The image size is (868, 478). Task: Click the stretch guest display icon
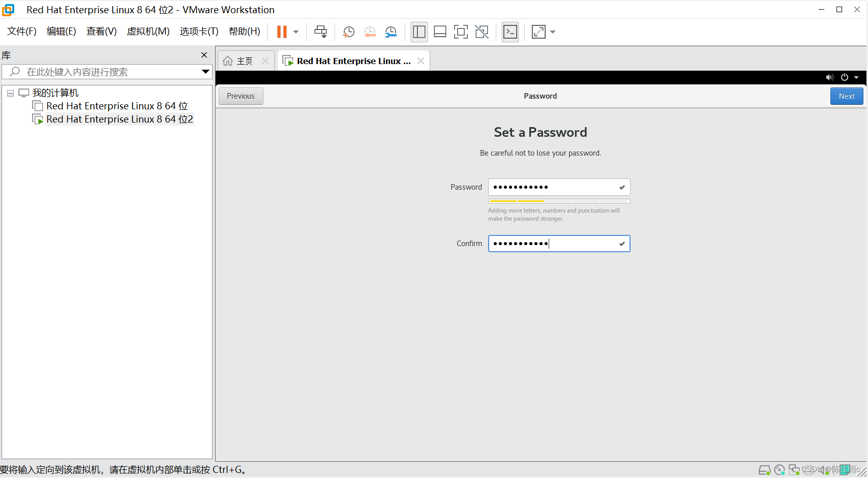(x=538, y=32)
